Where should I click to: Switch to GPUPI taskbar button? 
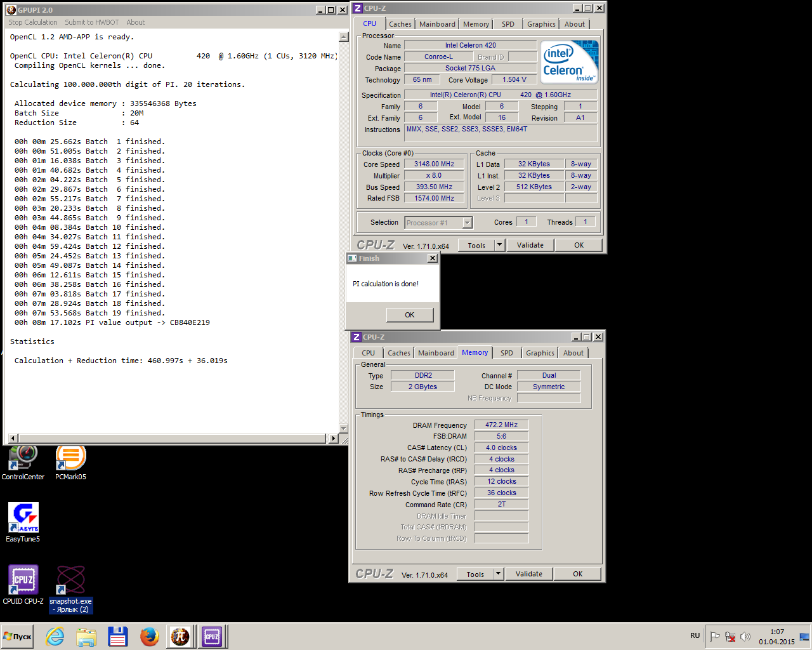point(181,636)
